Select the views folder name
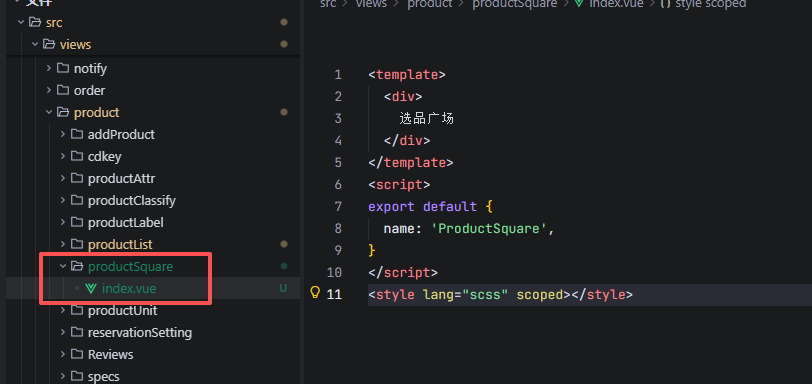Viewport: 812px width, 384px height. click(75, 45)
